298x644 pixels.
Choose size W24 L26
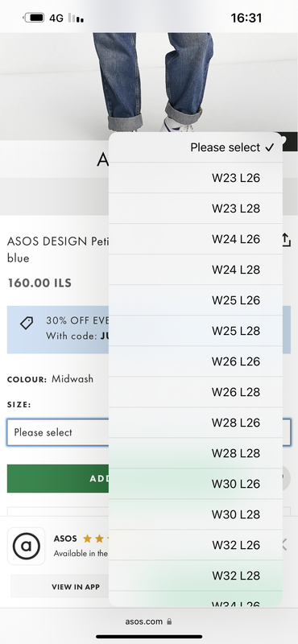click(x=196, y=239)
